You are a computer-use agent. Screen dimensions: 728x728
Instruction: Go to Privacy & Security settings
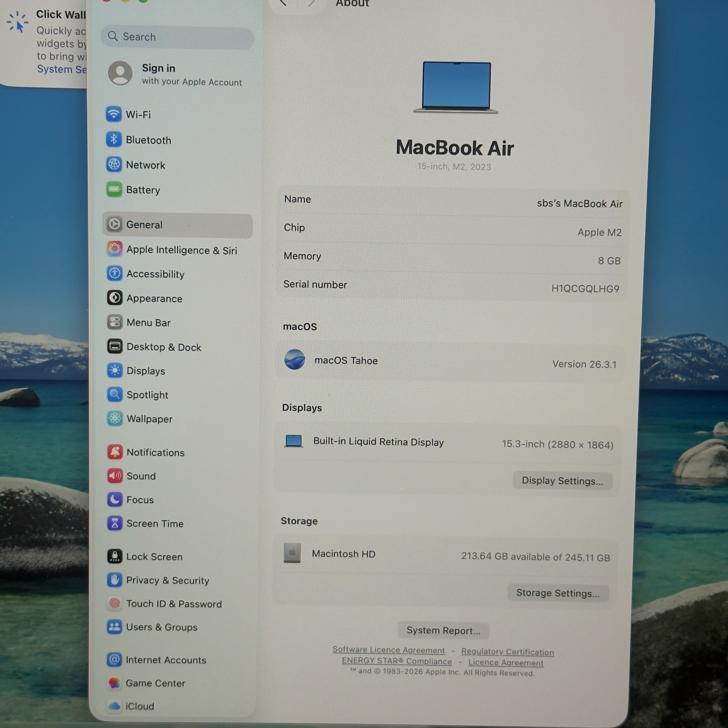coord(177,581)
